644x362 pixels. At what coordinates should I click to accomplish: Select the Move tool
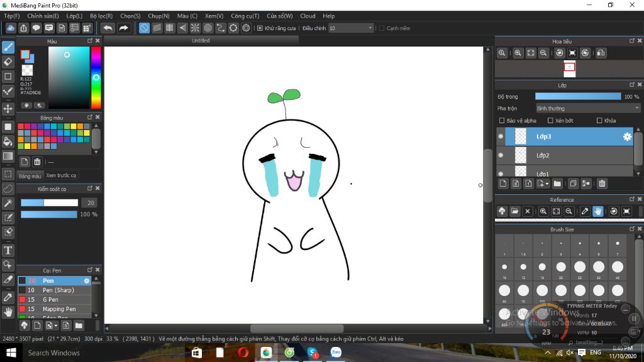(8, 109)
